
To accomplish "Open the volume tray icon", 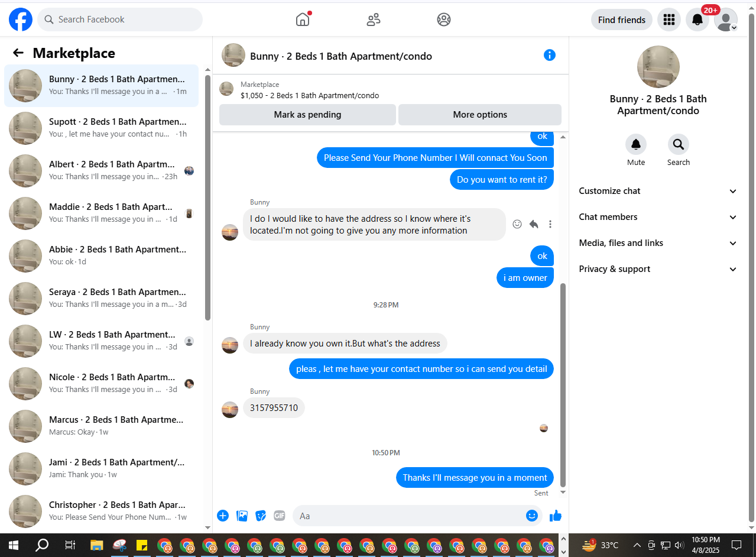I will coord(679,545).
